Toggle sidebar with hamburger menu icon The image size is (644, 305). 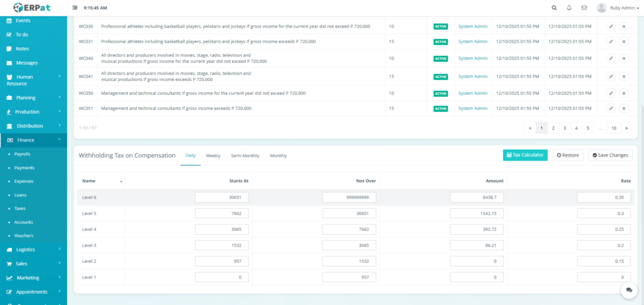(x=75, y=8)
